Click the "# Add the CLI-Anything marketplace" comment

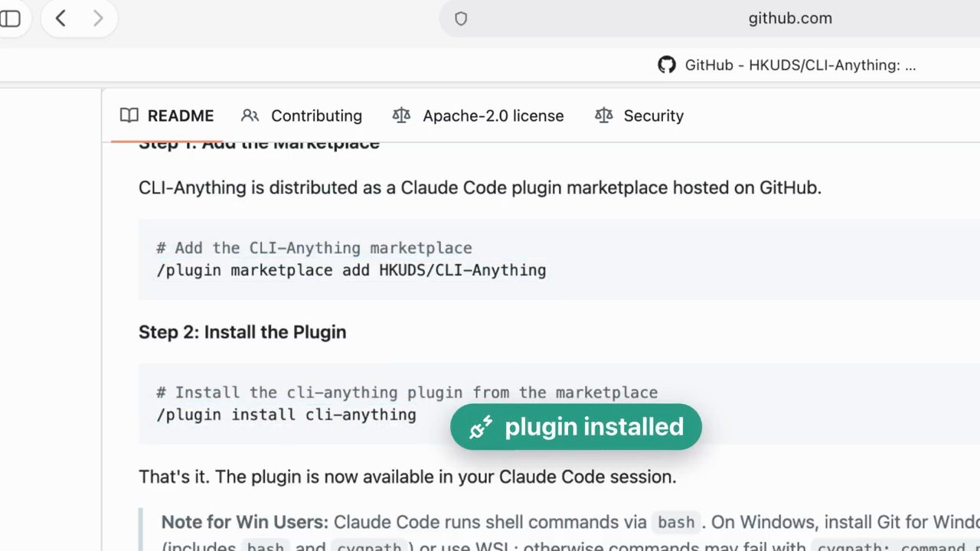(x=314, y=248)
